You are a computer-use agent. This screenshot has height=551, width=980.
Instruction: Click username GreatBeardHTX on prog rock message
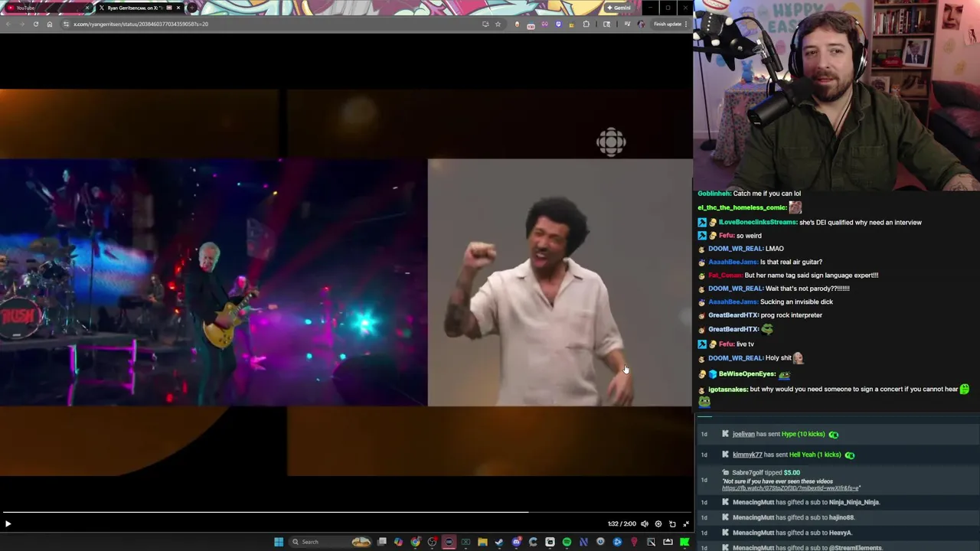(x=733, y=315)
